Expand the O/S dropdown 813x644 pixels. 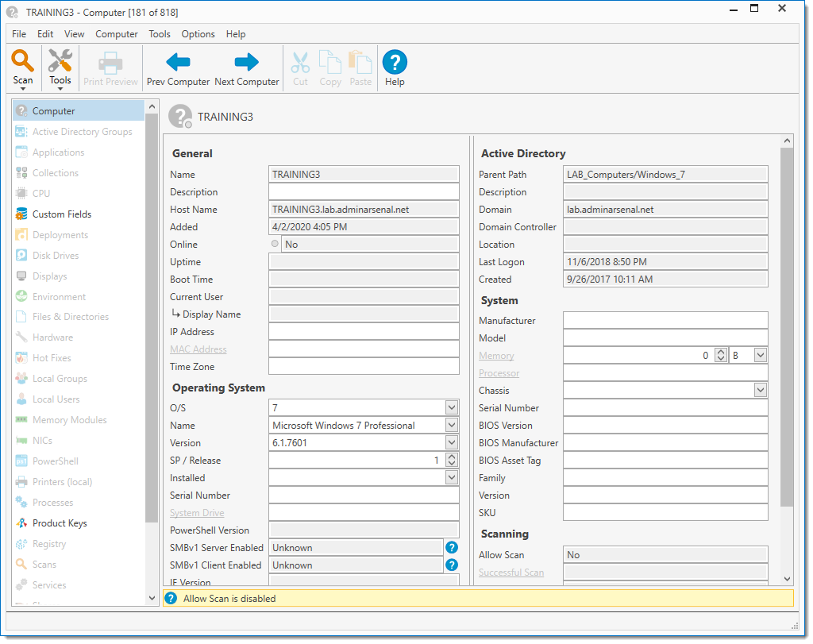(x=451, y=408)
